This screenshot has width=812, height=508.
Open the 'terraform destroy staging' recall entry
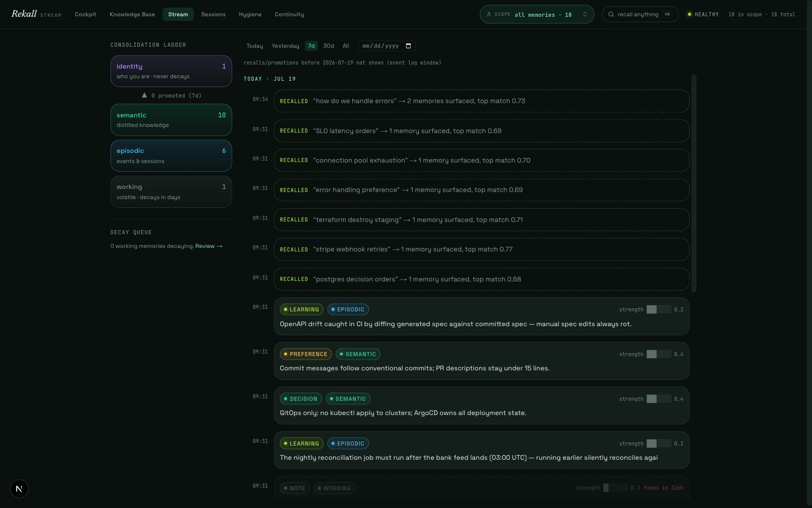click(x=482, y=219)
